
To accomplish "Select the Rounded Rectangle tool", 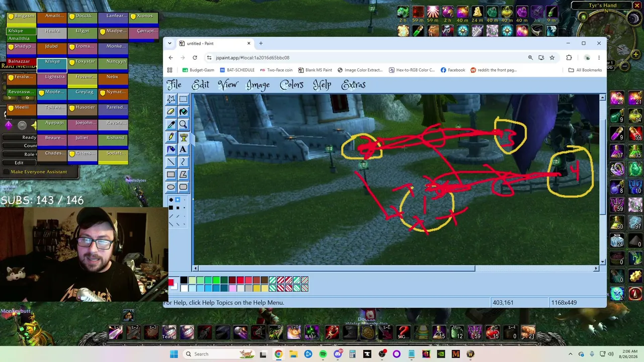I will (x=183, y=187).
